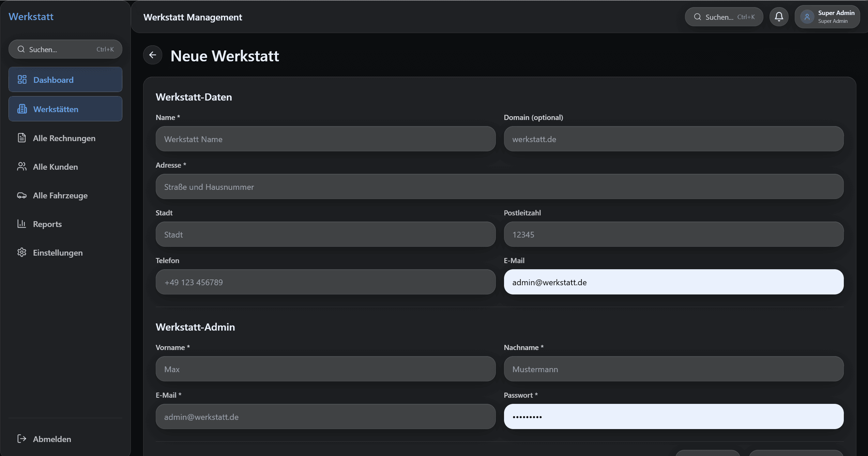Click the Passwort field under Werkstatt-Admin

(673, 416)
